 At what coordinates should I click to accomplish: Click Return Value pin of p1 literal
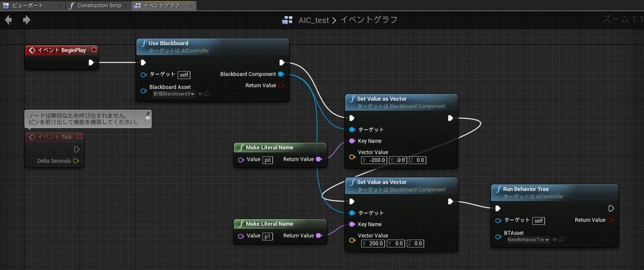319,236
